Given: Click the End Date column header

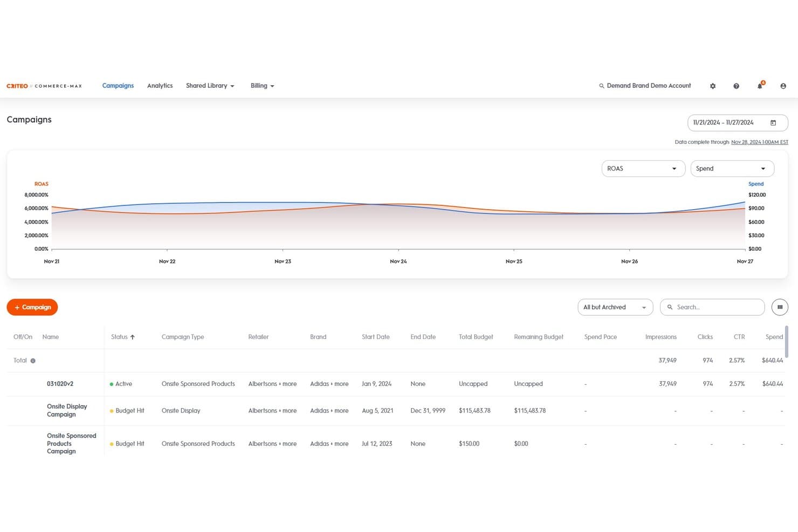Looking at the screenshot, I should coord(423,337).
